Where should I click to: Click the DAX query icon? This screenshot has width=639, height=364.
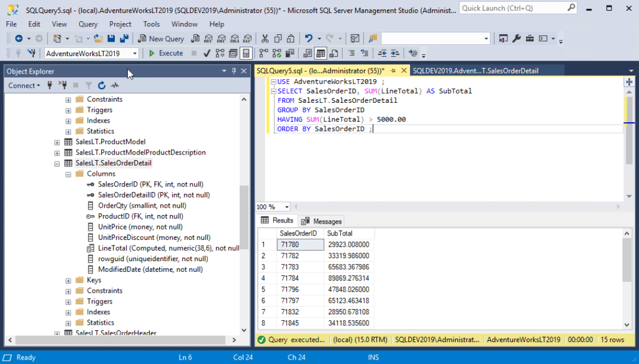click(247, 39)
